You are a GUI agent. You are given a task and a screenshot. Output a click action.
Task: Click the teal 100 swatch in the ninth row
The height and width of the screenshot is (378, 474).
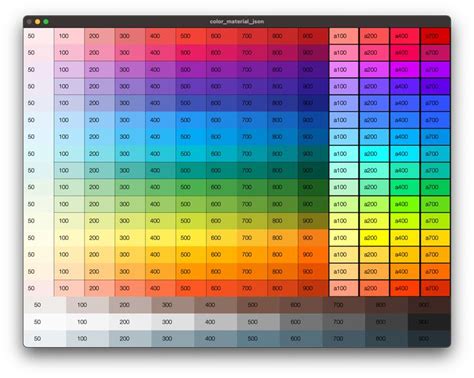[69, 170]
